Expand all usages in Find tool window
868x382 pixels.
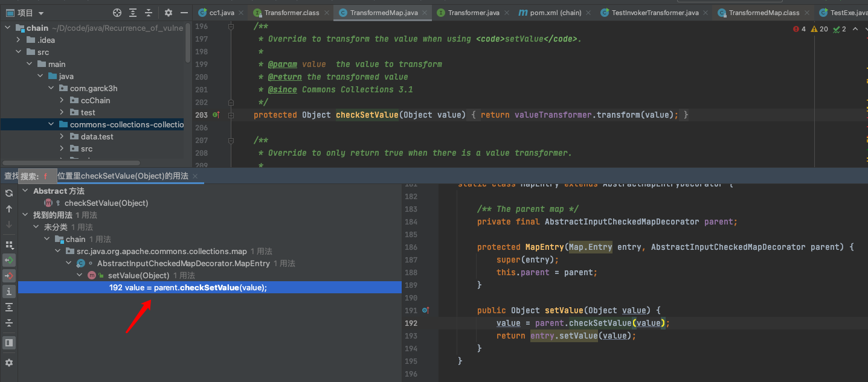pos(9,307)
